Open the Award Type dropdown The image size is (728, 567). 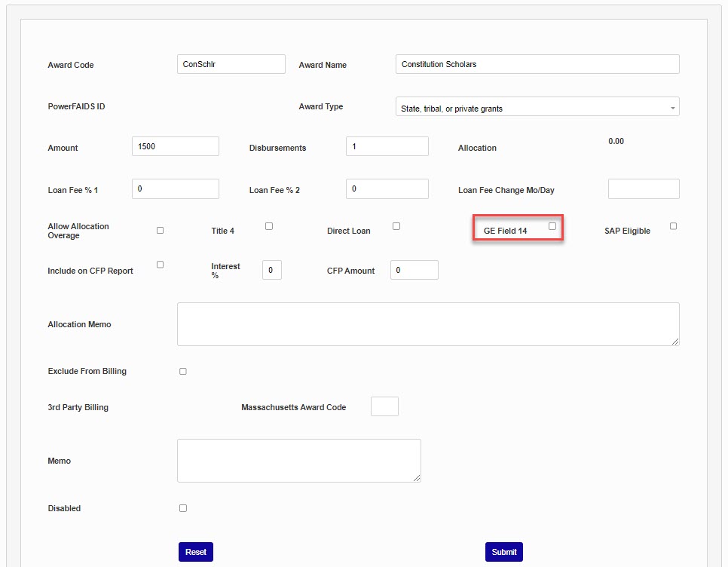[537, 107]
